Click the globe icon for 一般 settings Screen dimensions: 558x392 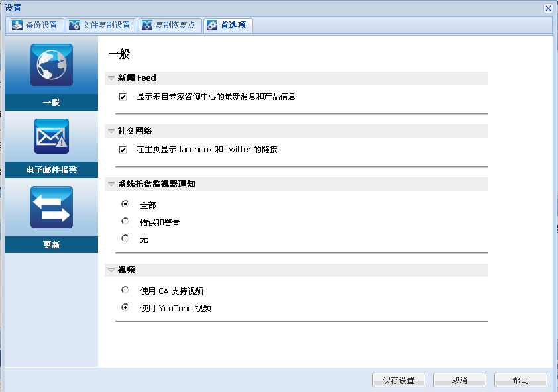click(x=51, y=66)
